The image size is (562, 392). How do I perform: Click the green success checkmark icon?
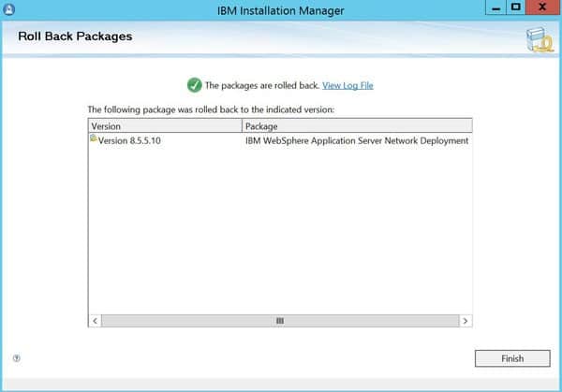[x=194, y=85]
